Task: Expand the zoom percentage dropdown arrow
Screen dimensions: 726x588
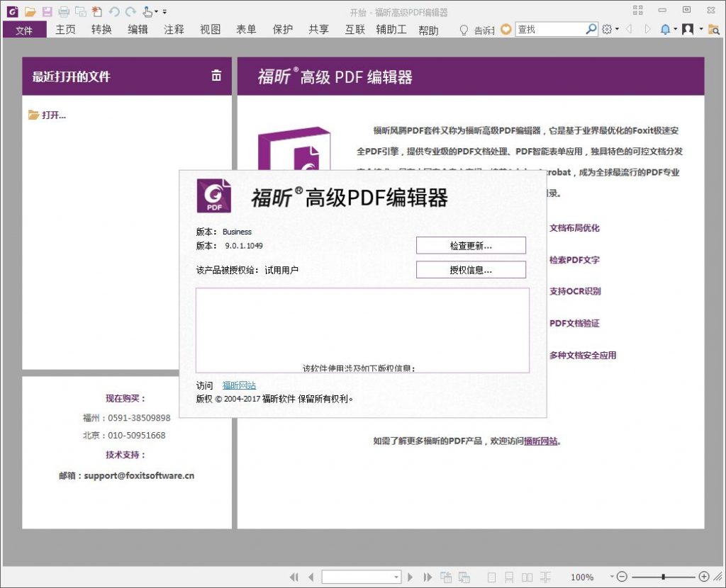Action: click(612, 577)
